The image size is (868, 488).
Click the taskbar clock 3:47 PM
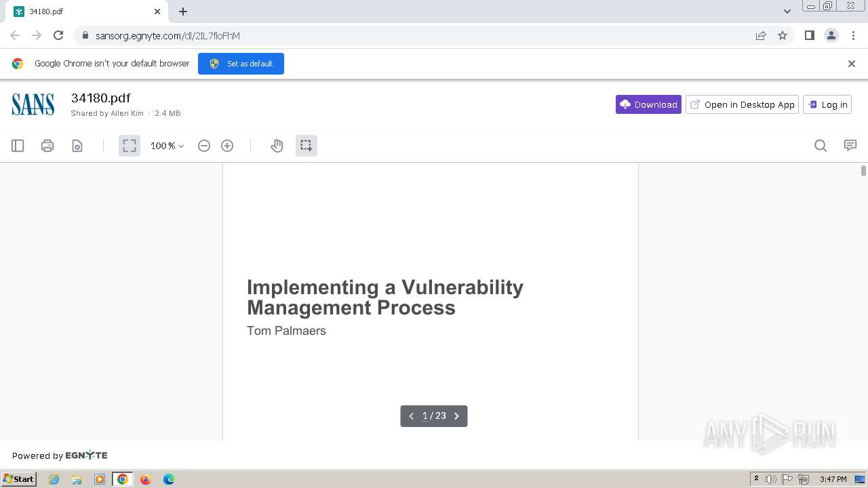(x=833, y=479)
